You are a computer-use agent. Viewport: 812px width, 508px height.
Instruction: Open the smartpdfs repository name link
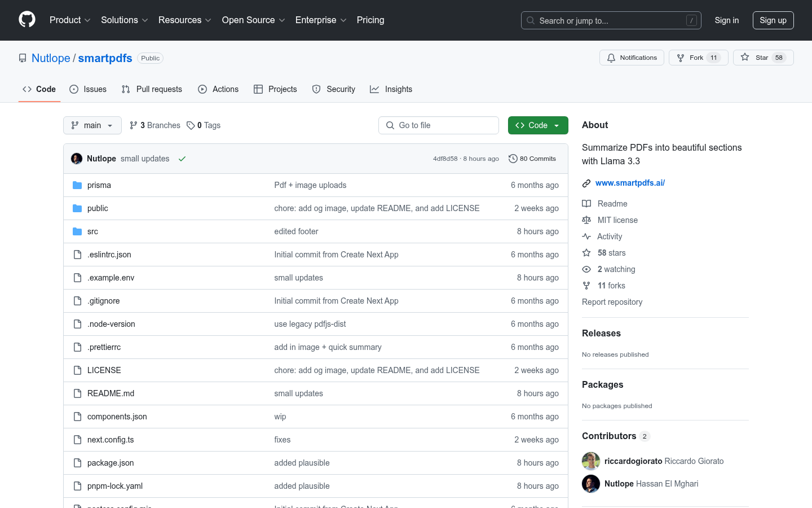[x=105, y=58]
